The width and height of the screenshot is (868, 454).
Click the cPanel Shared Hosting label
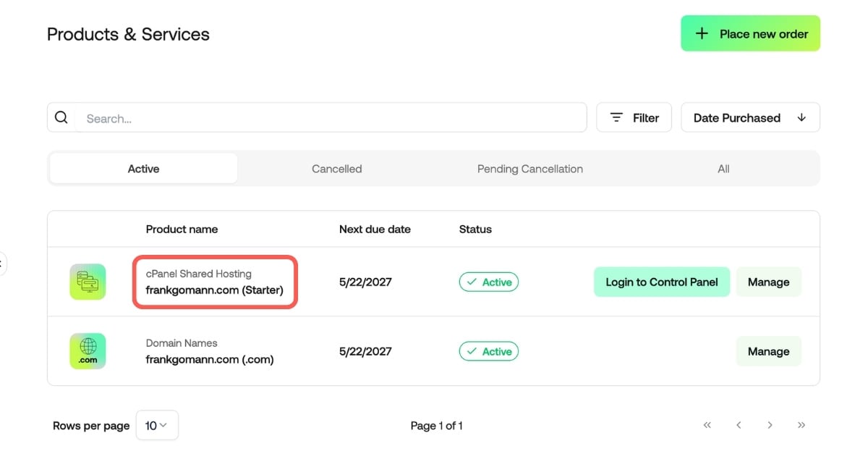[x=199, y=274]
